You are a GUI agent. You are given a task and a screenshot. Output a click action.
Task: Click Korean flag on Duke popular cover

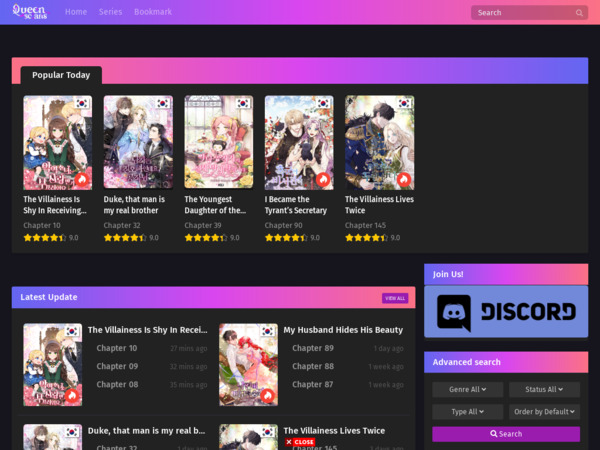[163, 103]
